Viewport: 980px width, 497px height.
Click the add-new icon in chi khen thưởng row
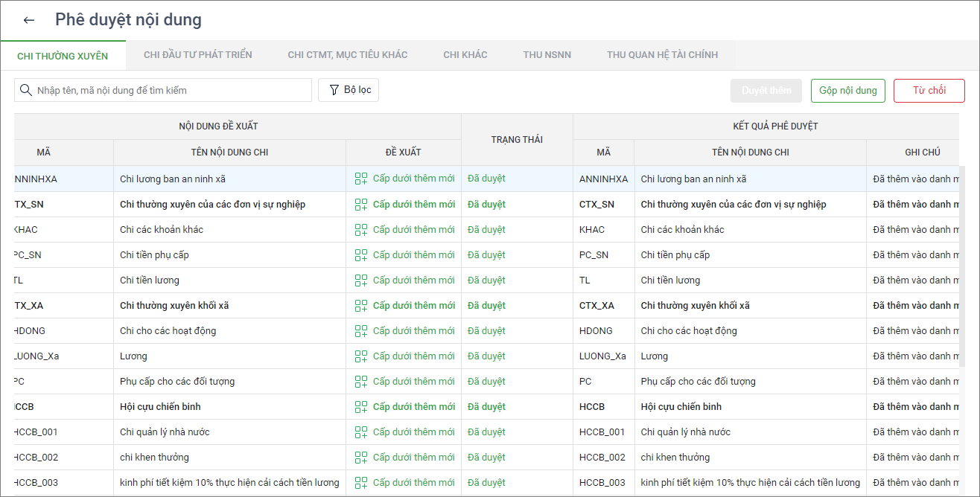point(361,458)
